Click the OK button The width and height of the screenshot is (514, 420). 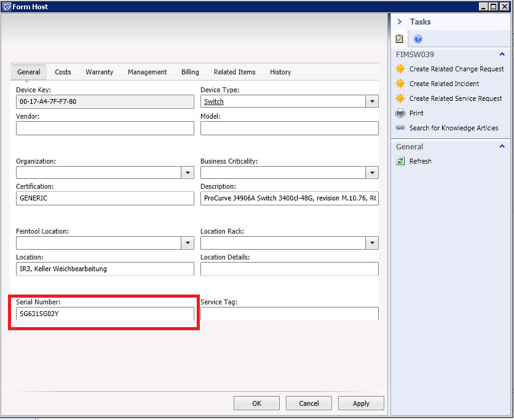point(256,403)
